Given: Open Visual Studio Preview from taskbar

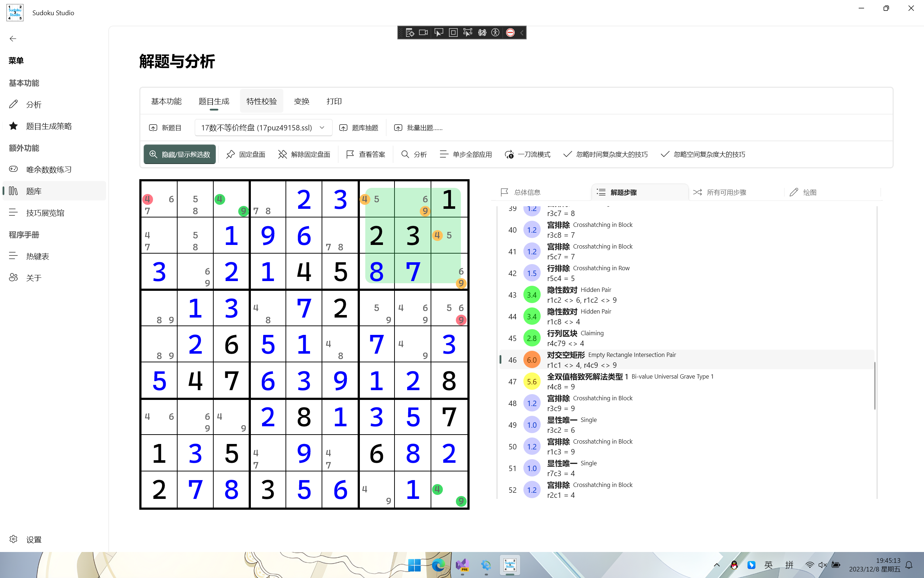Looking at the screenshot, I should pos(462,565).
